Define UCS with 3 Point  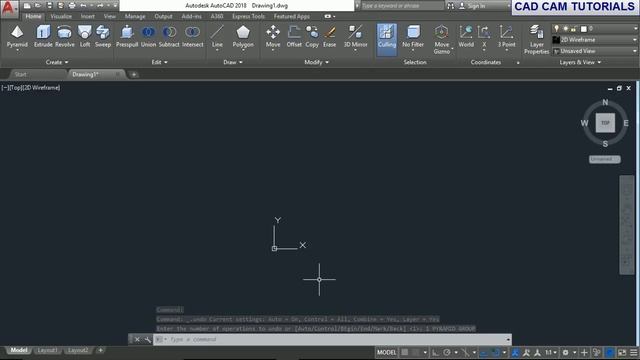tap(506, 37)
